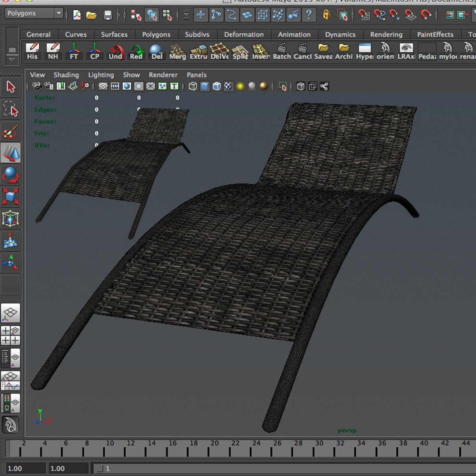
Task: Activate the Move tool
Action: 11,153
